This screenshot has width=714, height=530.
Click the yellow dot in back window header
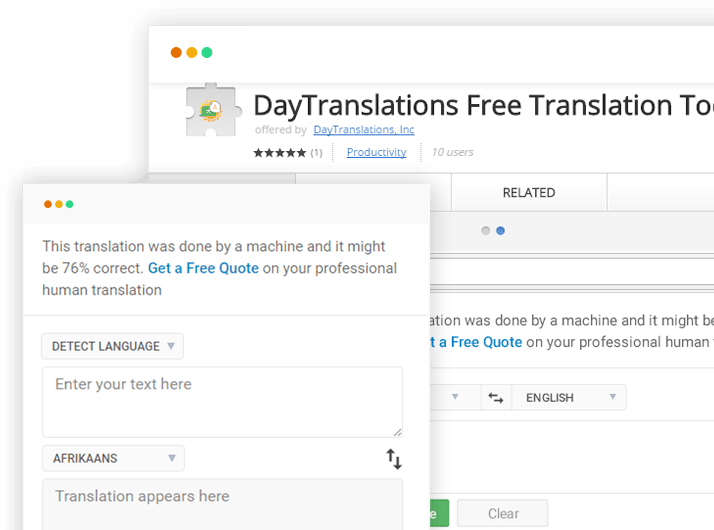pyautogui.click(x=192, y=53)
